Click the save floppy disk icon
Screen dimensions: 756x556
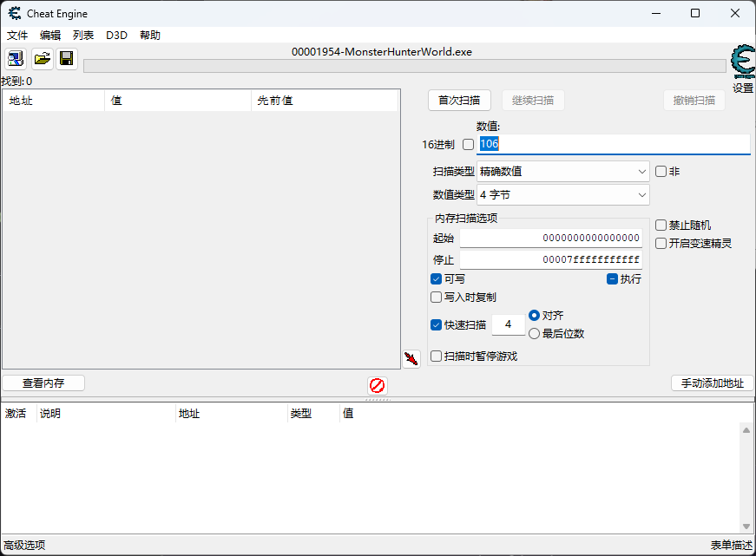click(x=67, y=59)
